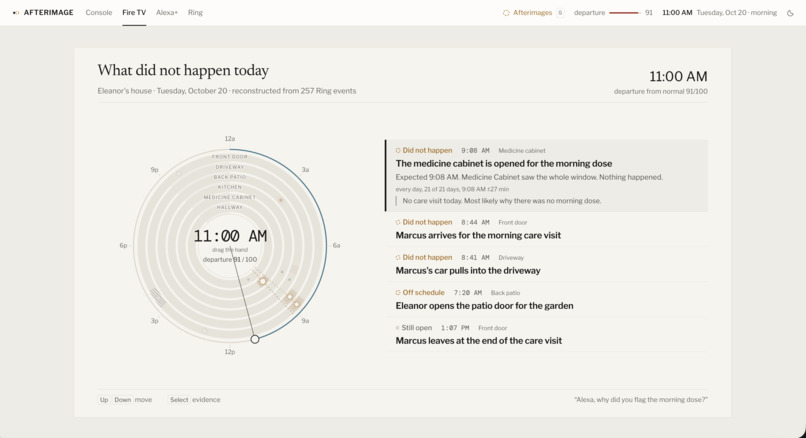
Task: Click the missed medicine cabinet marker on dial
Action: tap(263, 281)
